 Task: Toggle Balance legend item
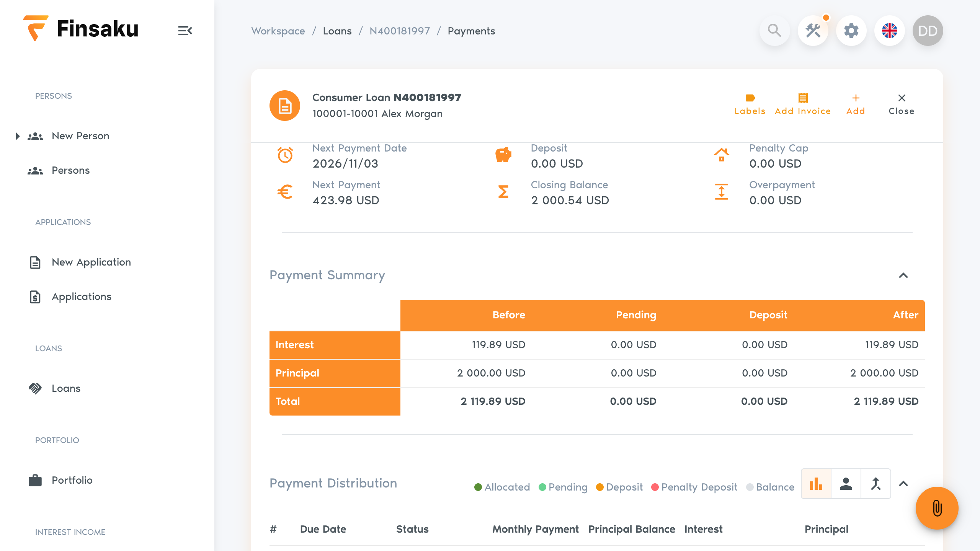[770, 487]
